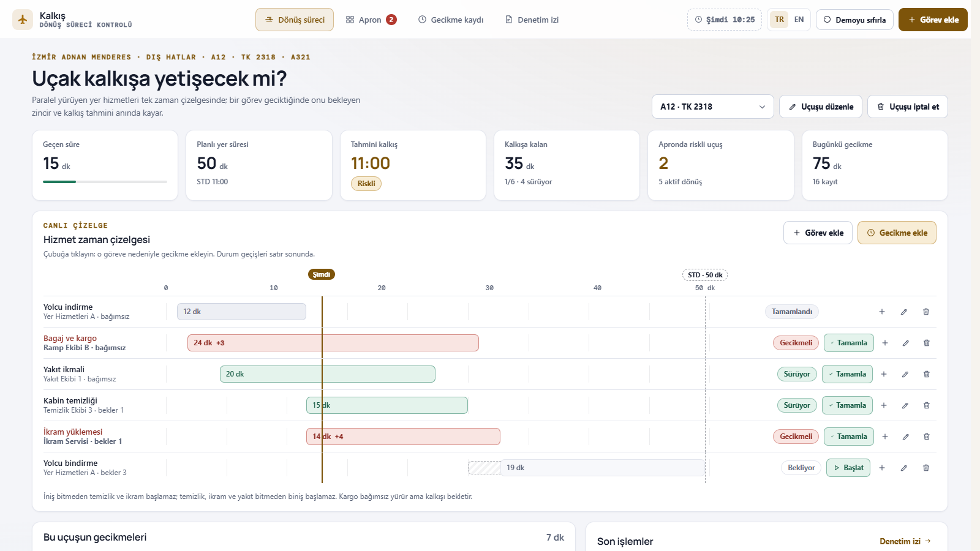Screen dimensions: 980x551
Task: Open the Denetim izi link in Son işlemler
Action: tap(905, 541)
